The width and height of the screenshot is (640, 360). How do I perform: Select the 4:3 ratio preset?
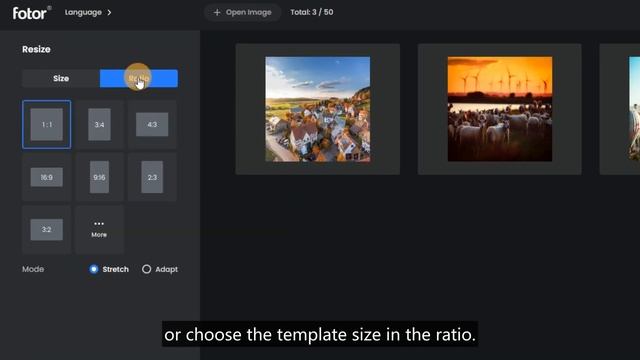tap(152, 124)
